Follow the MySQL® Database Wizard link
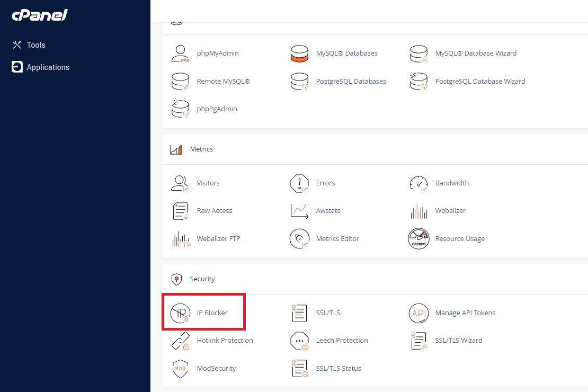This screenshot has width=588, height=392. click(x=476, y=54)
